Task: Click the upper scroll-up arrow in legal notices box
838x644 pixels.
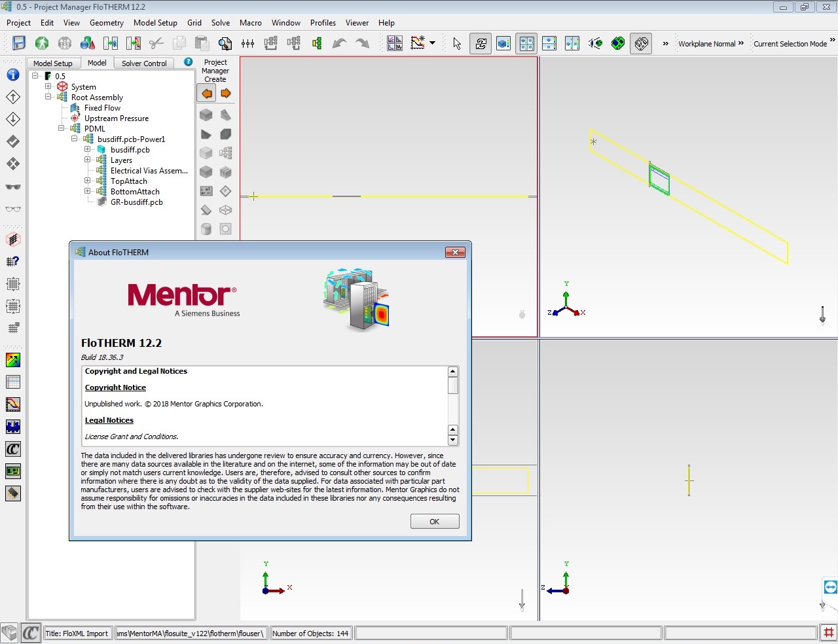Action: point(452,371)
